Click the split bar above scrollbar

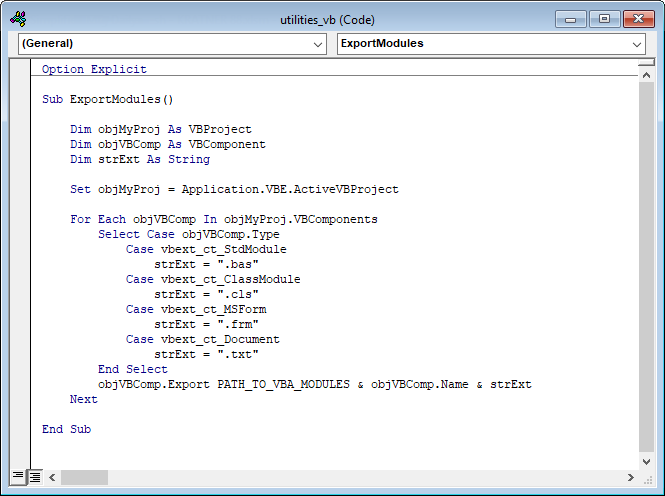[646, 63]
